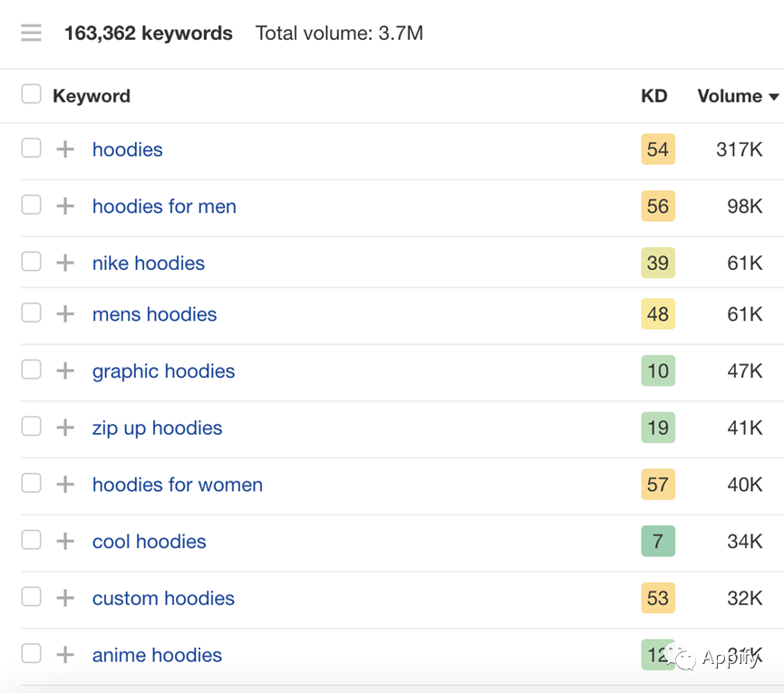Check the box for hoodies for men
The width and height of the screenshot is (784, 693).
pyautogui.click(x=31, y=205)
